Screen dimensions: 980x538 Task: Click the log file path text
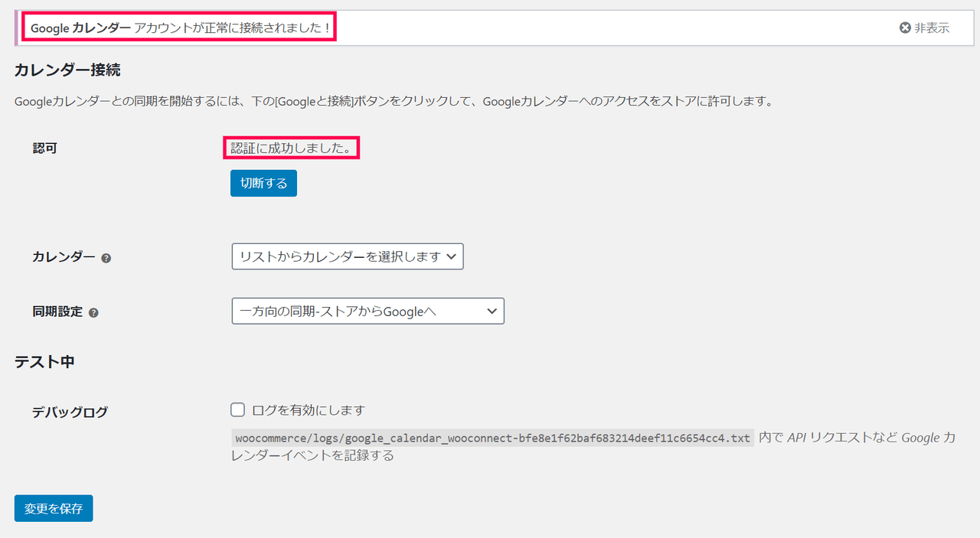pos(492,438)
